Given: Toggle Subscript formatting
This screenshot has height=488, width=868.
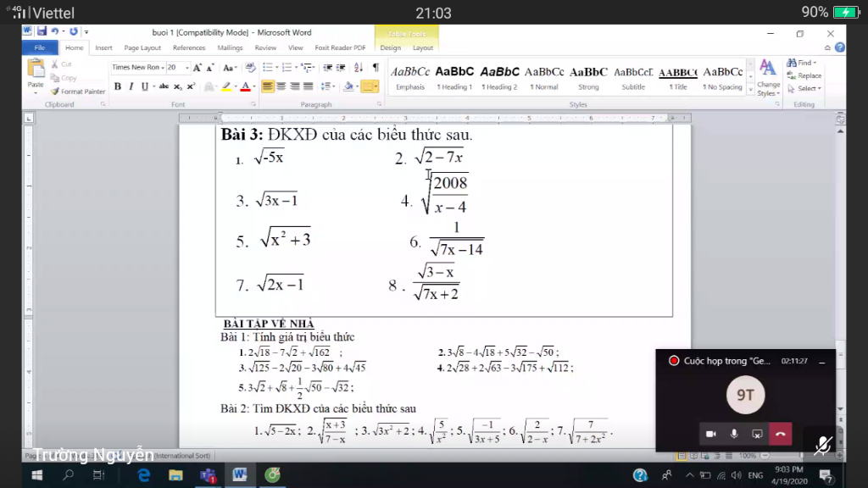Looking at the screenshot, I should click(x=177, y=86).
